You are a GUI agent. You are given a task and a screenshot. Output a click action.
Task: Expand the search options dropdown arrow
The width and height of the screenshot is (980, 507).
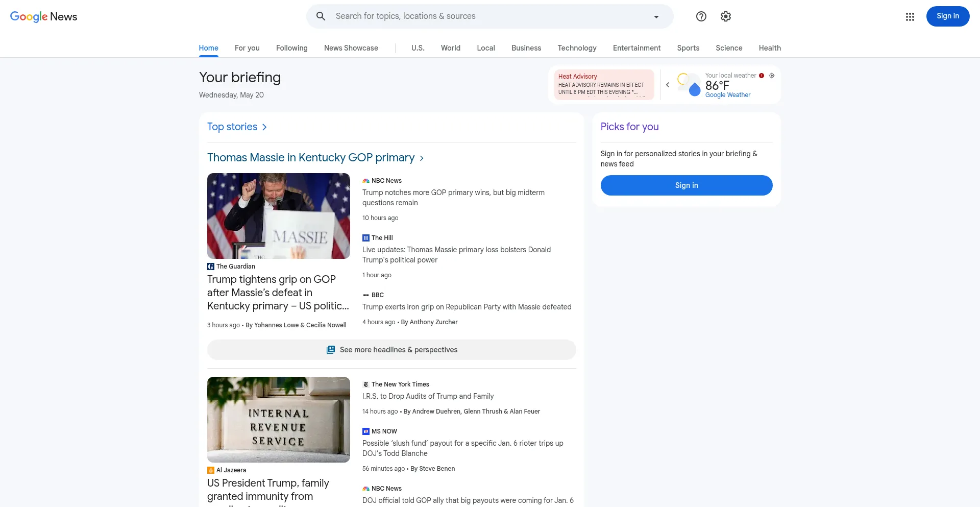coord(656,17)
